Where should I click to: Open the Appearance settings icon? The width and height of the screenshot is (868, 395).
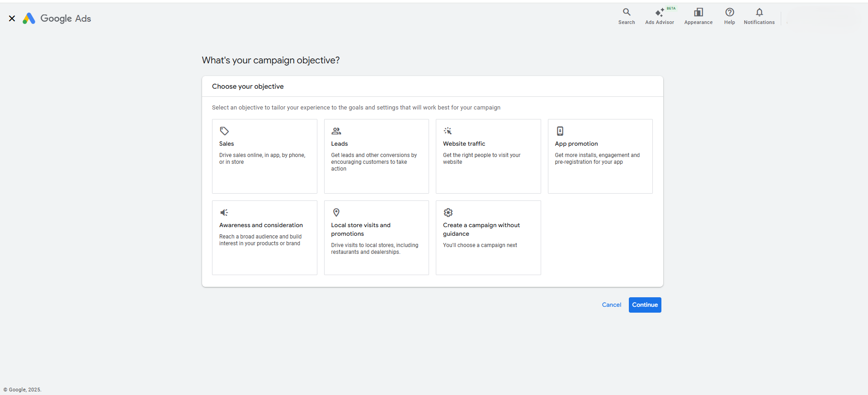click(698, 12)
